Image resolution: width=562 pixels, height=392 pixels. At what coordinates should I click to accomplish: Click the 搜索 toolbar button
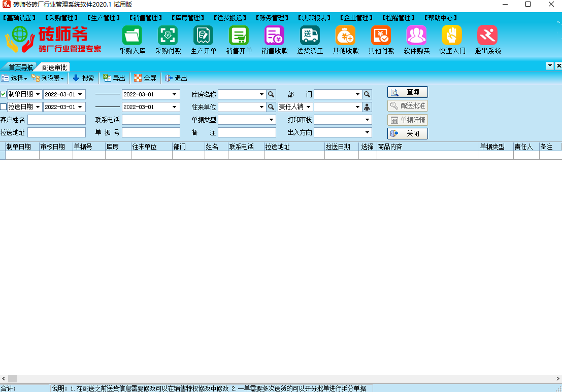[x=83, y=78]
